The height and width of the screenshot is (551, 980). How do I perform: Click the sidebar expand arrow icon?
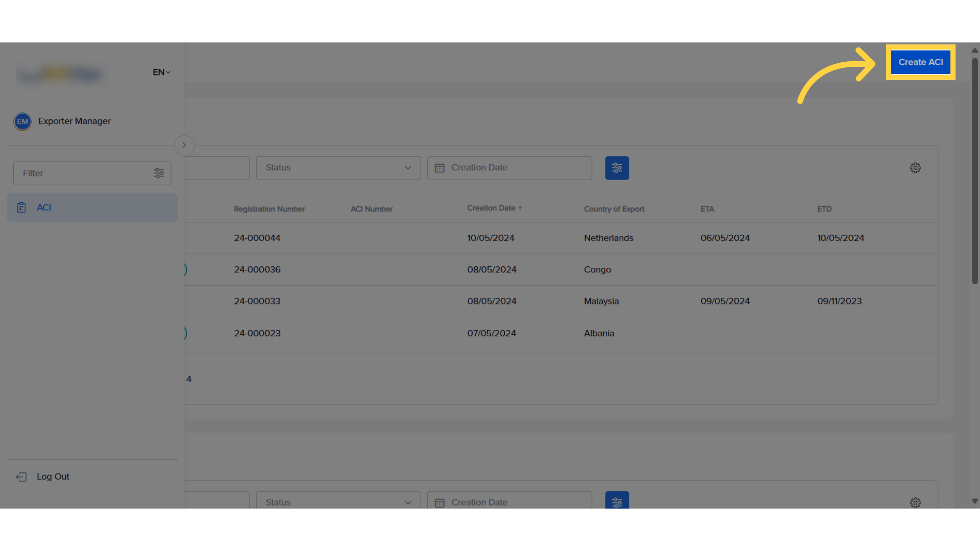click(x=184, y=145)
